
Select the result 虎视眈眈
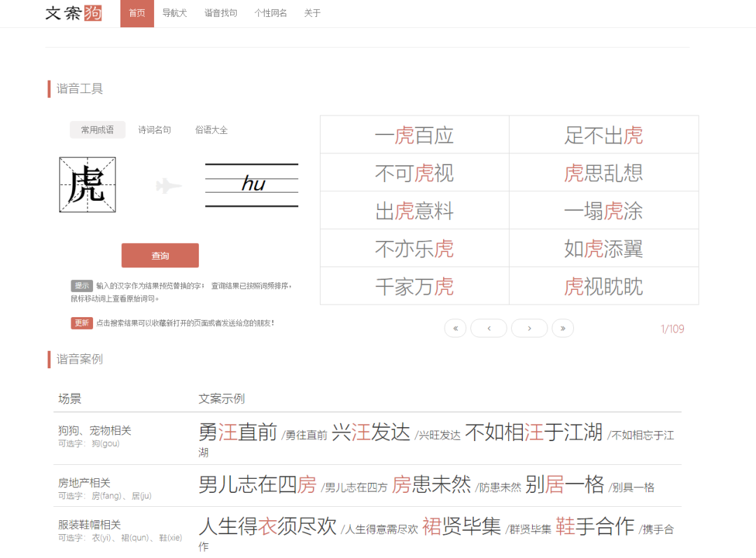tap(603, 286)
